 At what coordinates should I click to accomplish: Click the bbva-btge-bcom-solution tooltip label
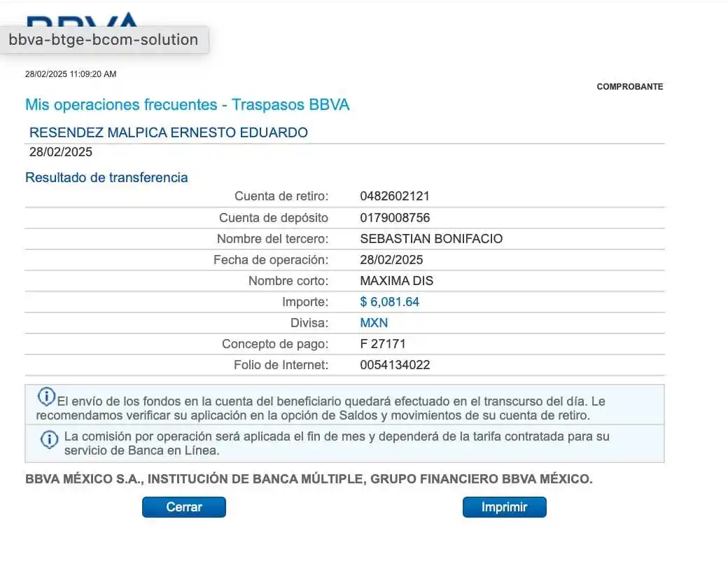click(x=104, y=40)
